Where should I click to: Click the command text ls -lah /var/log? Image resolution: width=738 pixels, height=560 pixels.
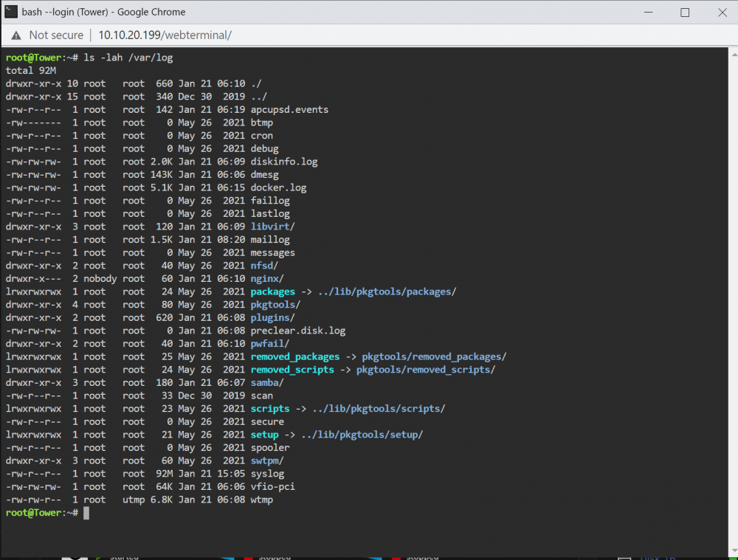pyautogui.click(x=128, y=58)
